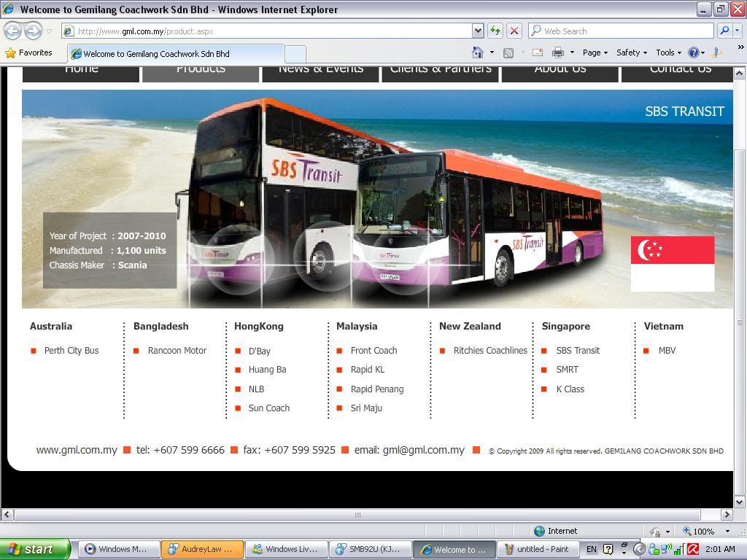This screenshot has width=747, height=560.
Task: Switch to the AudreyLaw taskbar window
Action: (203, 550)
